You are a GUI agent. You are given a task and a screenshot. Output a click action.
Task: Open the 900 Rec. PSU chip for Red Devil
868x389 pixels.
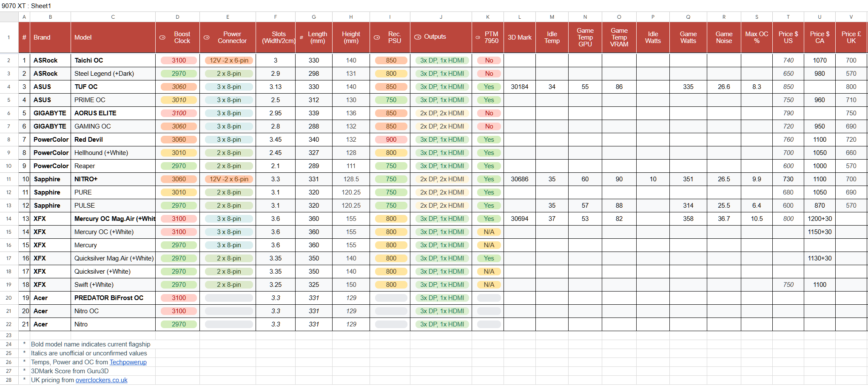391,140
